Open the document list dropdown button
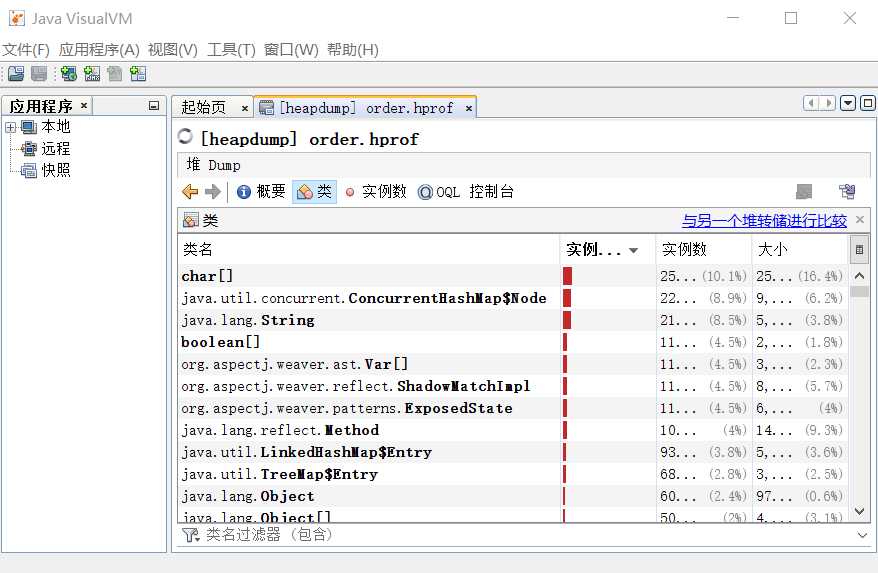 tap(848, 103)
